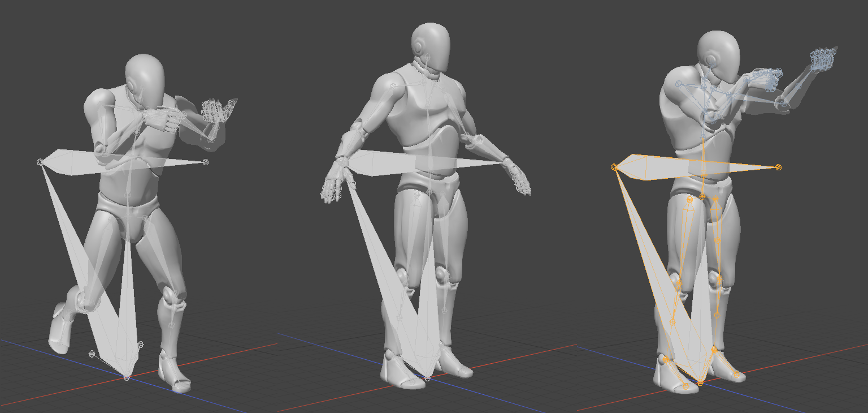Viewport: 868px width, 413px height.
Task: Select the head of the crouching boxer figure
Action: pyautogui.click(x=145, y=76)
